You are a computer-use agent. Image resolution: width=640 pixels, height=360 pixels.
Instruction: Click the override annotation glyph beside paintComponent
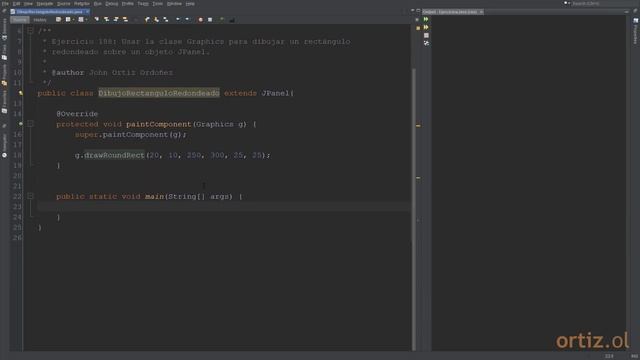point(21,124)
